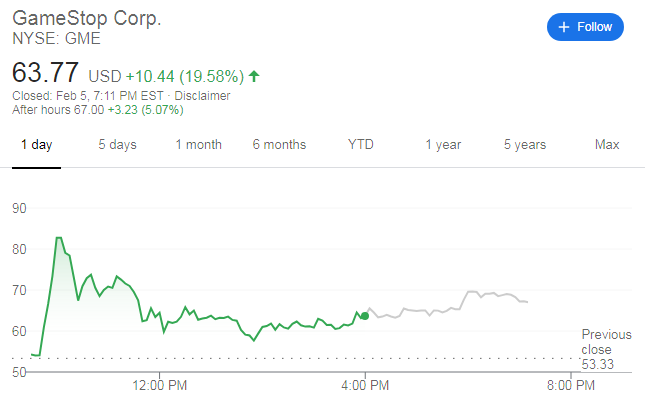Open the 5 years tab
This screenshot has height=408, width=645.
[525, 145]
